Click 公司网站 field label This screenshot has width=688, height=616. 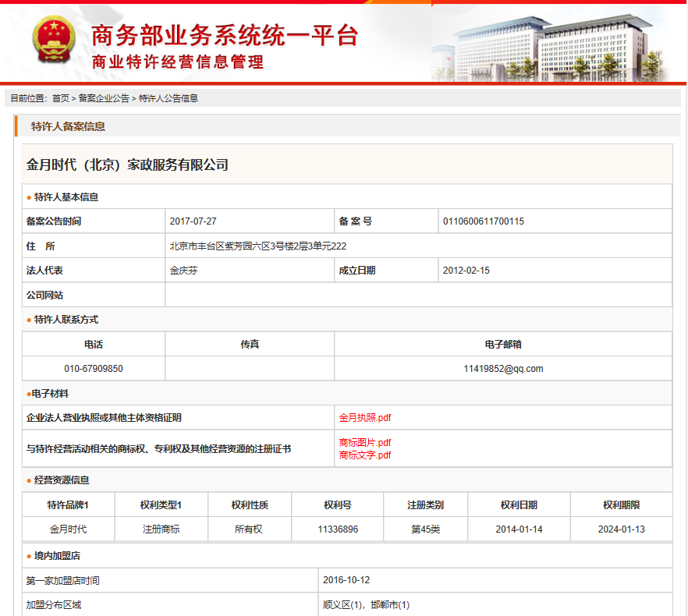point(44,296)
